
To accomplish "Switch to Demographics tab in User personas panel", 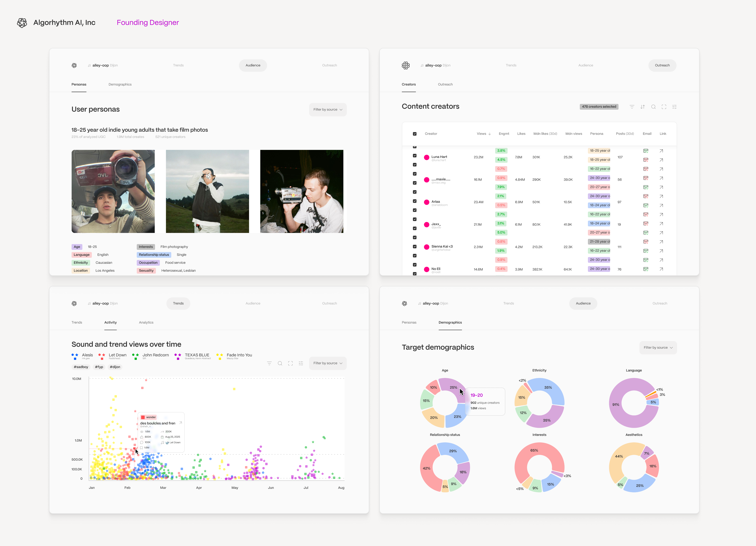I will [120, 84].
